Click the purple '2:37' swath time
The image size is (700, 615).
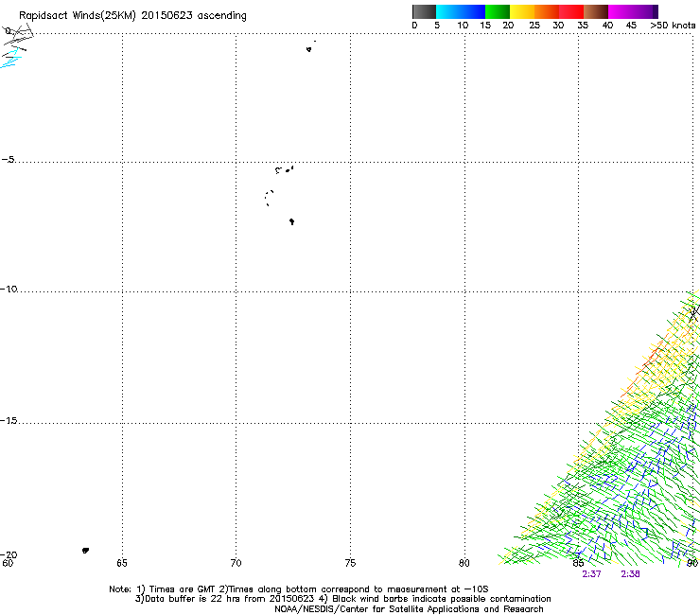coord(591,574)
